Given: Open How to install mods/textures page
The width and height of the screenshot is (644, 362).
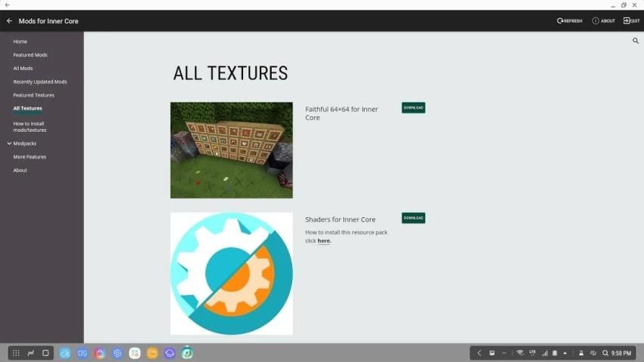Looking at the screenshot, I should click(x=29, y=127).
